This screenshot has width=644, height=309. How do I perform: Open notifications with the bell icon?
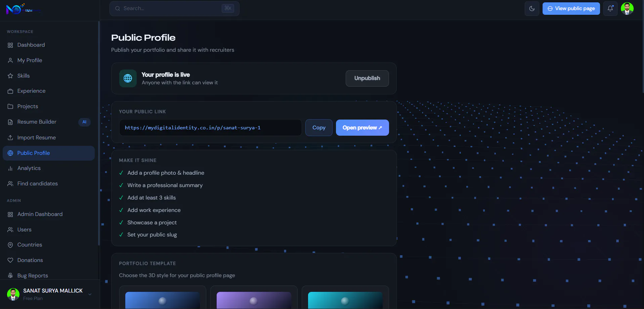610,8
